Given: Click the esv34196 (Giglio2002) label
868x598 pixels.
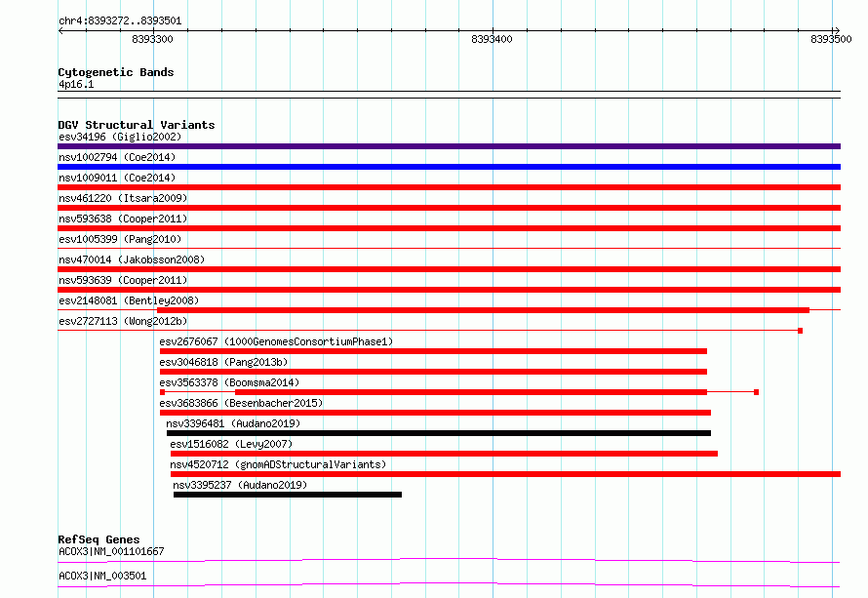Looking at the screenshot, I should (x=120, y=137).
